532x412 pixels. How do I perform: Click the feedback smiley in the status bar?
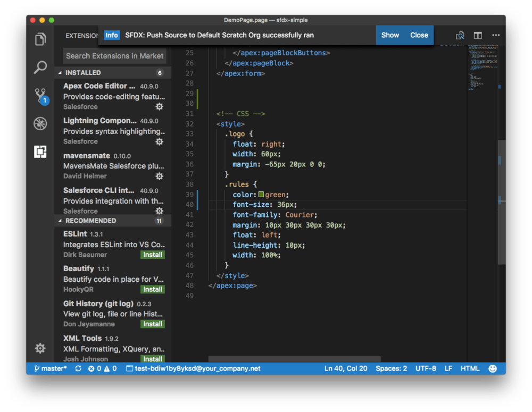pyautogui.click(x=493, y=368)
